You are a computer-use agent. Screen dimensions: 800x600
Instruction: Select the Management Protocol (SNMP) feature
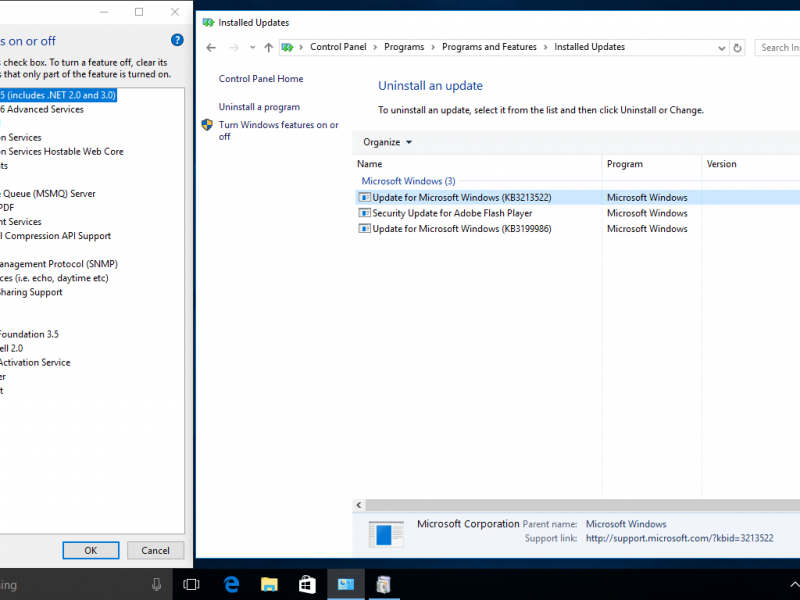pos(59,264)
